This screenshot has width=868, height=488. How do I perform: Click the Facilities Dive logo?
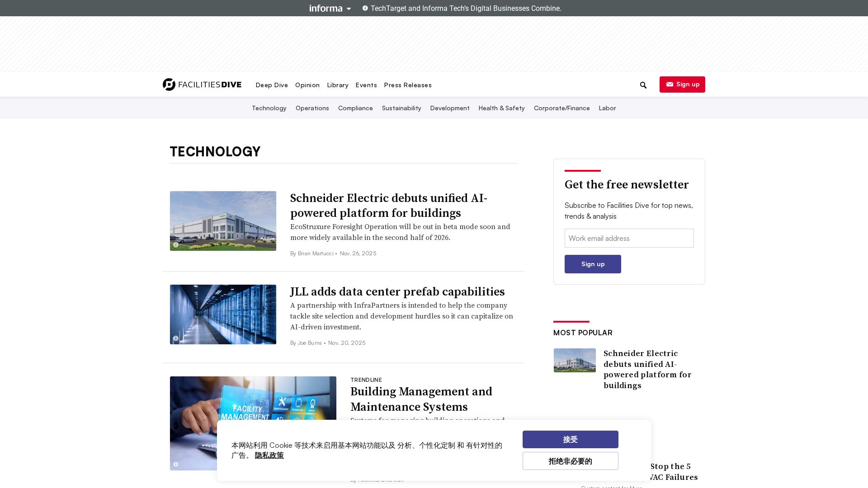pyautogui.click(x=202, y=84)
